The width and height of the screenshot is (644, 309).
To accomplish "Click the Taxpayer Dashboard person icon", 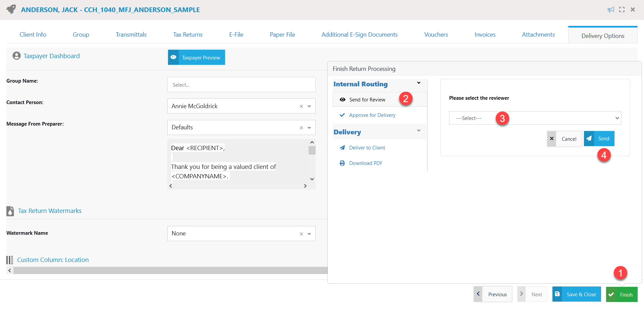I will (x=16, y=56).
